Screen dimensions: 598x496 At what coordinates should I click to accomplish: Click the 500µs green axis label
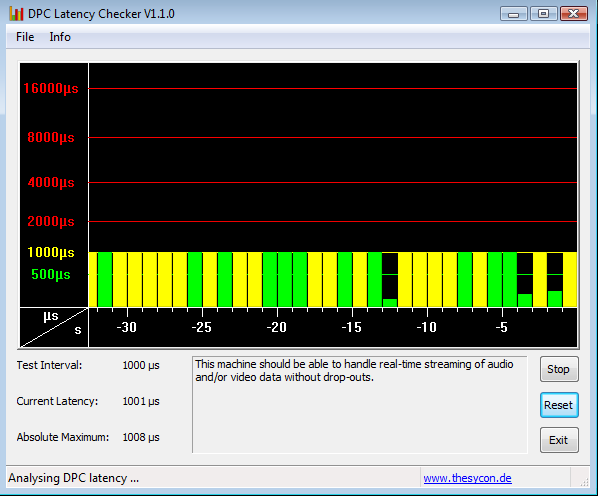point(51,274)
